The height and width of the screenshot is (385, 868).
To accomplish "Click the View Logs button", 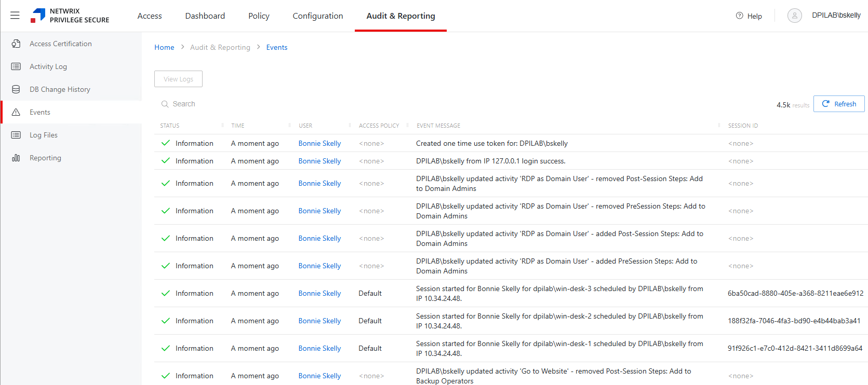I will (178, 79).
